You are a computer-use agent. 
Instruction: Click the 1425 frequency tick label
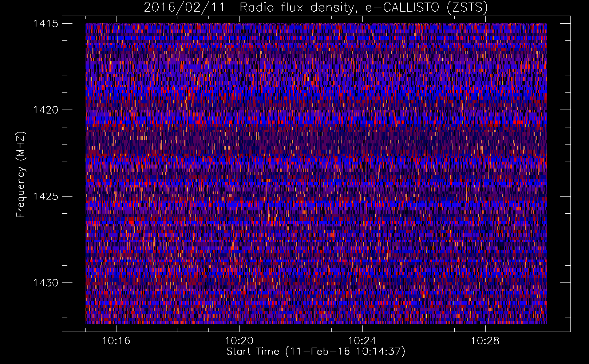[46, 197]
